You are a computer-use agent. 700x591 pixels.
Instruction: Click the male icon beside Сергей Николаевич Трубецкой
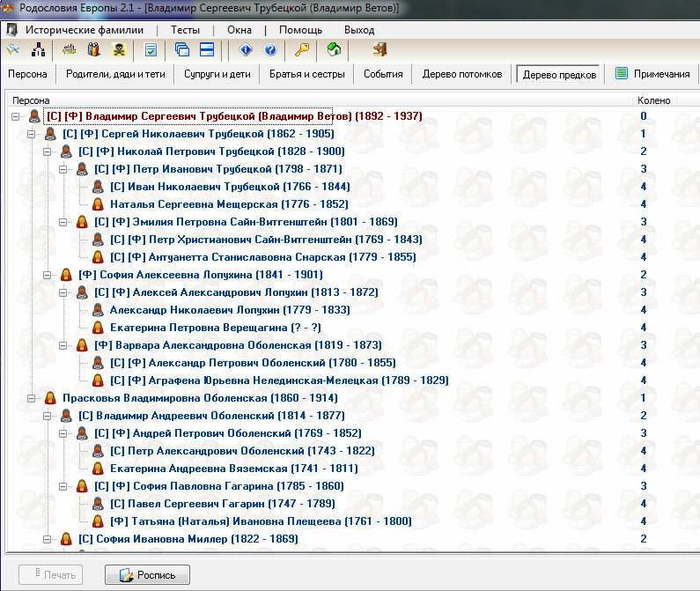50,134
